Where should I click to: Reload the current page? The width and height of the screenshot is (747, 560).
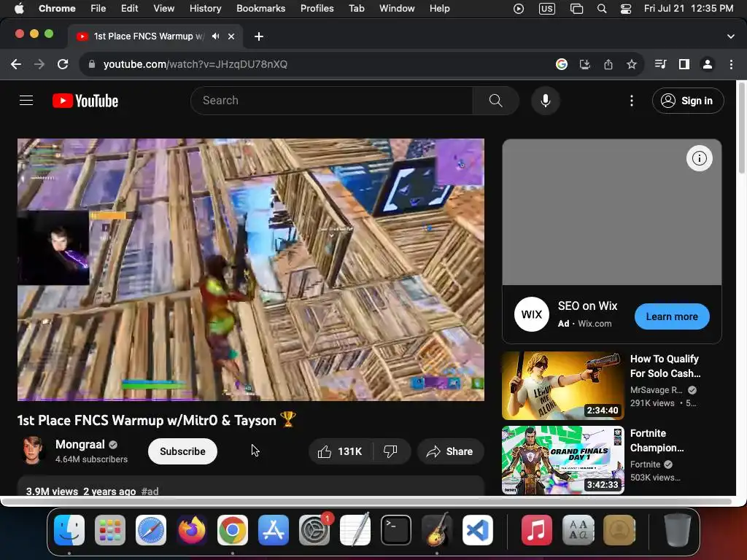63,64
